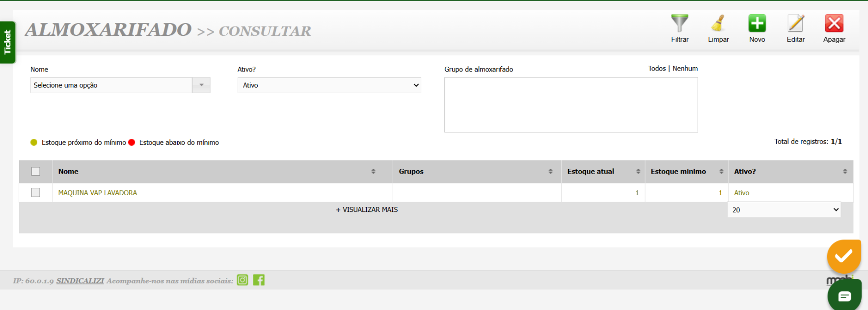Open the green chat bubble icon
This screenshot has height=310, width=868.
pyautogui.click(x=844, y=296)
